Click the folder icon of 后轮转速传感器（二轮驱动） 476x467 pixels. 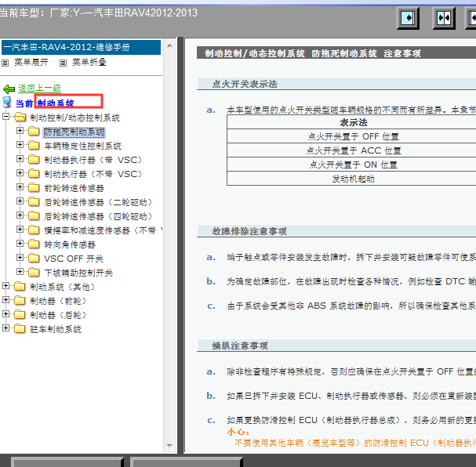click(34, 202)
